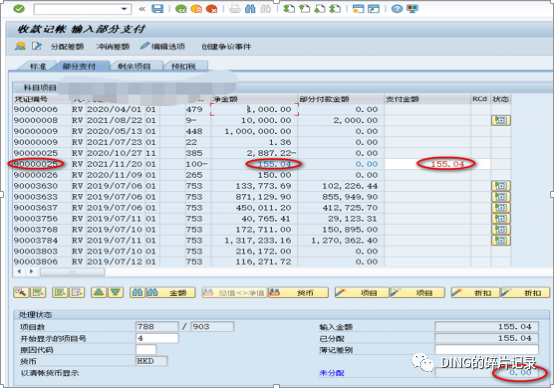The height and width of the screenshot is (388, 554).
Task: Click the small Find binoculars button beside 金额
Action: tap(137, 293)
